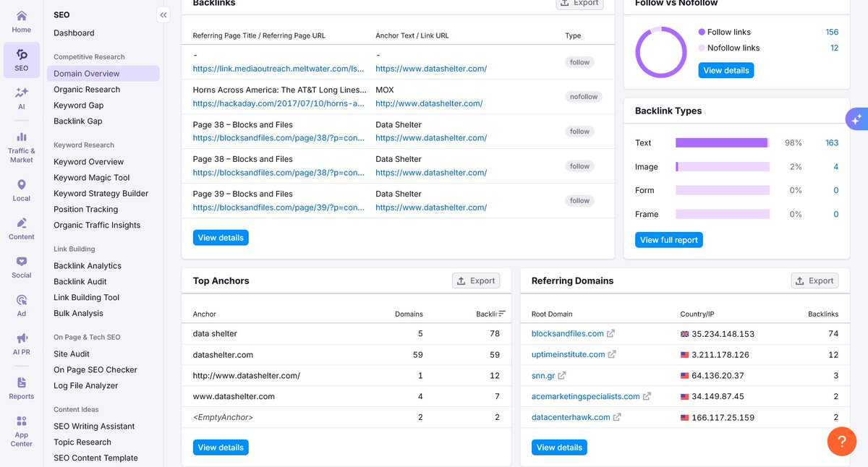Open the Home section icon
The height and width of the screenshot is (467, 868).
[22, 16]
